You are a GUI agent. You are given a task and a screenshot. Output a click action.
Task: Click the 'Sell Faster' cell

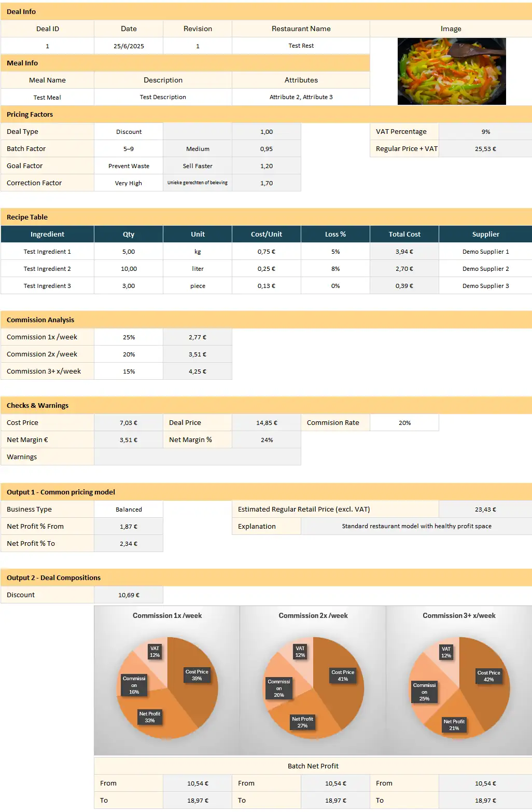(x=198, y=166)
